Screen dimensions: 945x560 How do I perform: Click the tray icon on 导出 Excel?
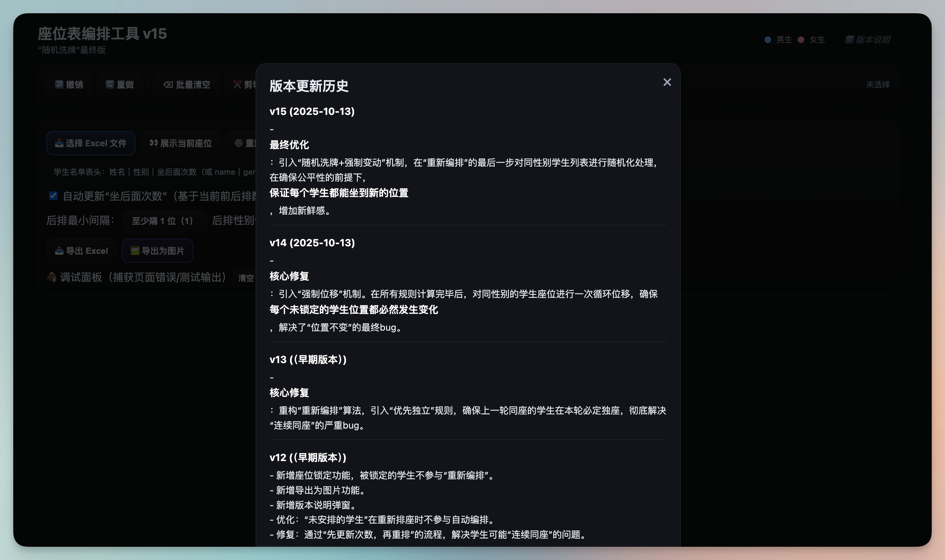click(59, 251)
